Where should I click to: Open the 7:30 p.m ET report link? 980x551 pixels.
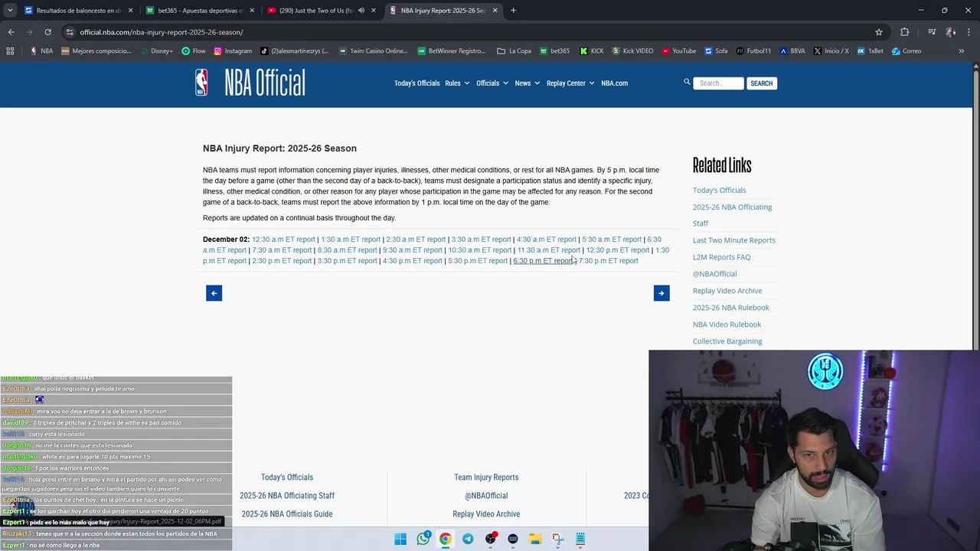[x=608, y=261]
